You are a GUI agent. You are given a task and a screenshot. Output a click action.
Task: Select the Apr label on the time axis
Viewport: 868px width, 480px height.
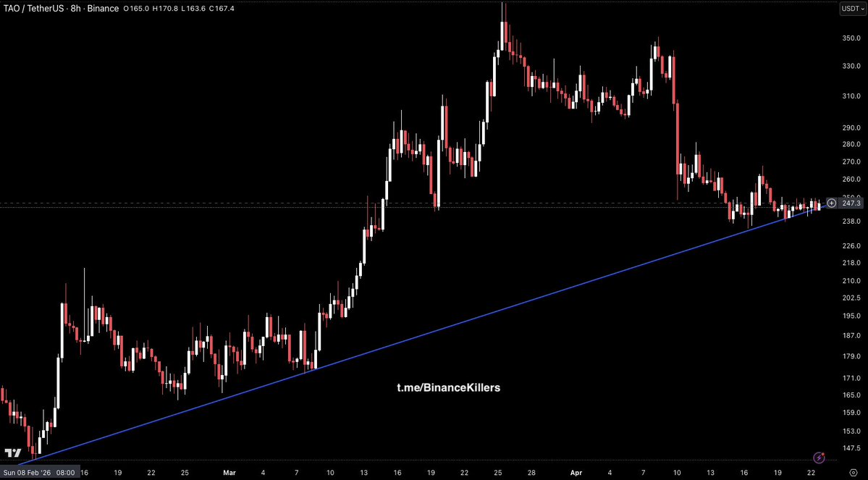pyautogui.click(x=576, y=472)
